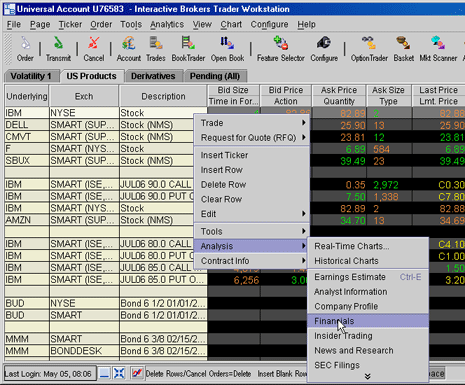Select Earnings Estimate menu item

[368, 277]
